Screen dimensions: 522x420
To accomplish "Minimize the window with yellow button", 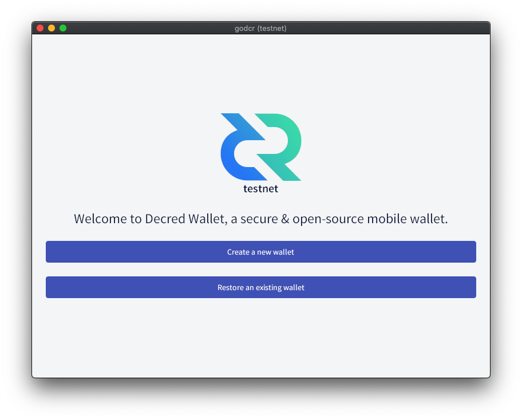I will pos(52,28).
